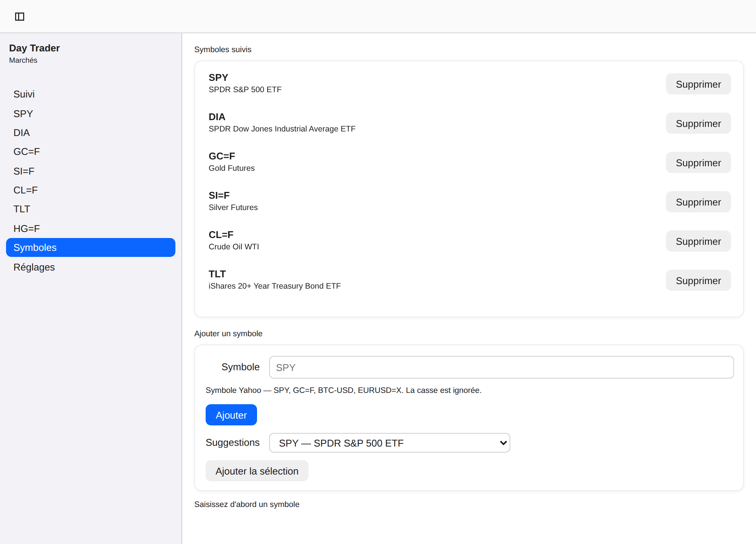This screenshot has height=544, width=756.
Task: Focus the Symbole text field
Action: (x=501, y=367)
